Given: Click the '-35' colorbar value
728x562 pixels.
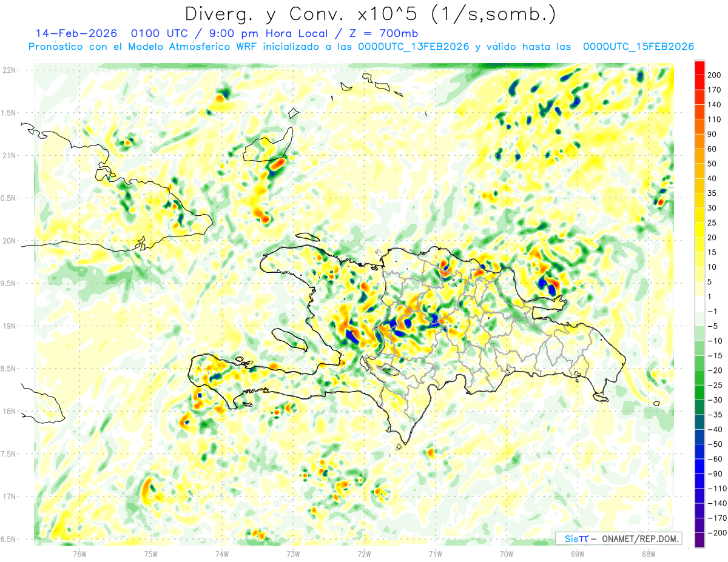Looking at the screenshot, I should [715, 415].
